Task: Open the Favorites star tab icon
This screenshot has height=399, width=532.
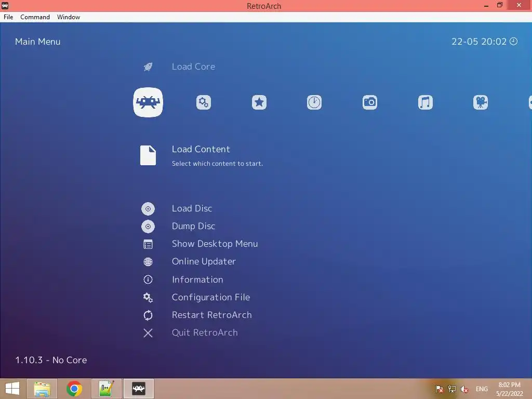Action: tap(259, 102)
